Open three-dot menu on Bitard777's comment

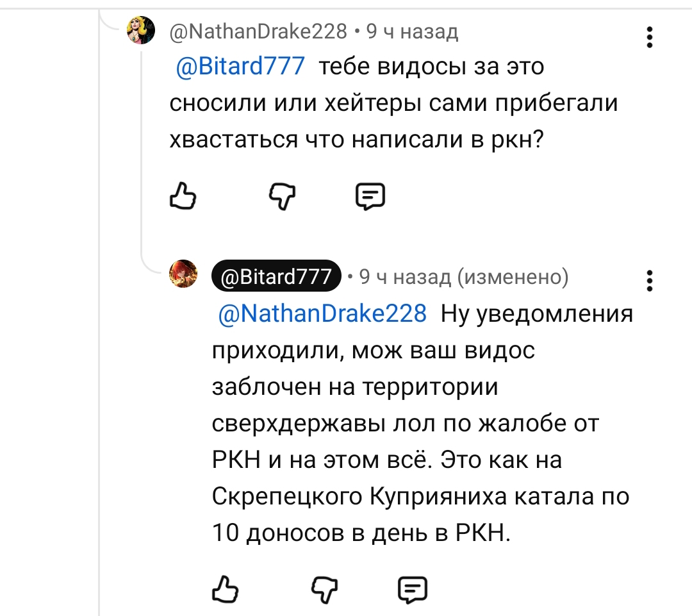[649, 281]
